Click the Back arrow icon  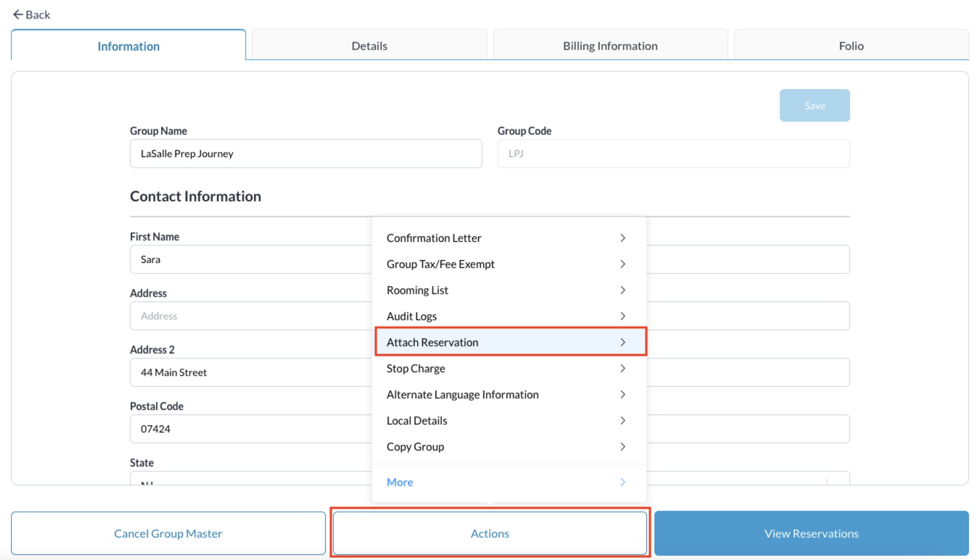(x=18, y=15)
